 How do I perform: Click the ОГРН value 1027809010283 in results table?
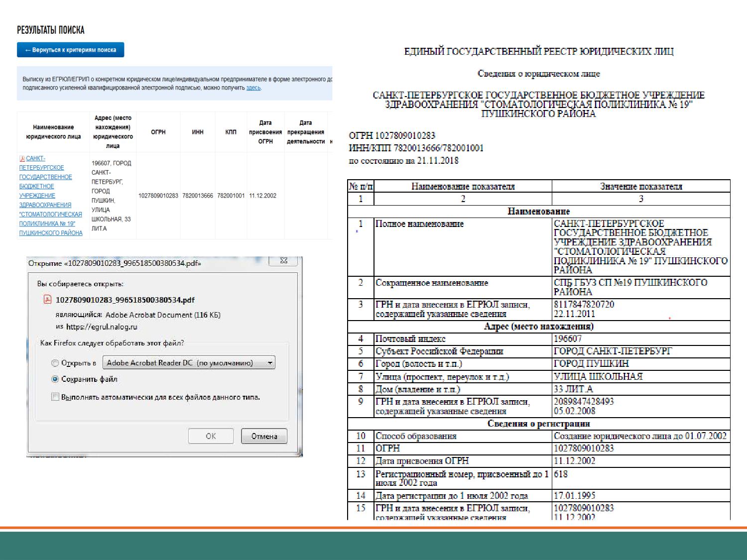tap(158, 196)
